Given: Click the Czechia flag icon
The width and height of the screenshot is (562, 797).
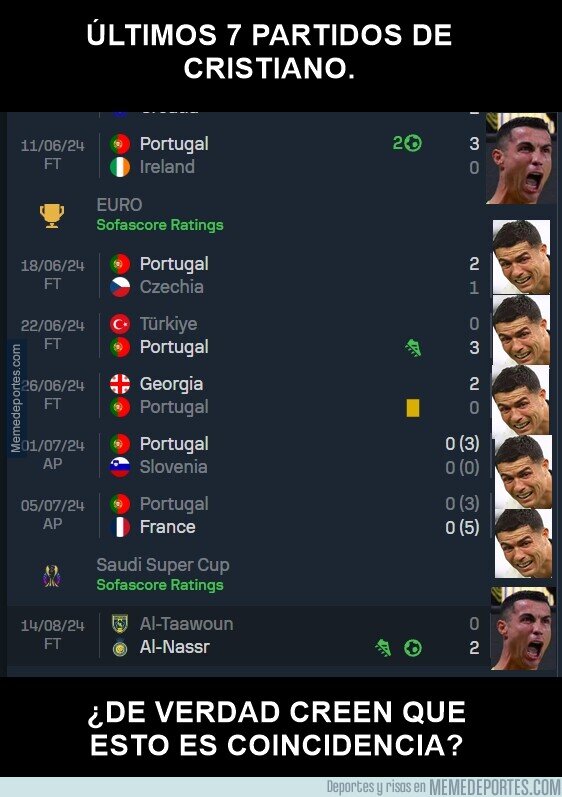Looking at the screenshot, I should (120, 287).
